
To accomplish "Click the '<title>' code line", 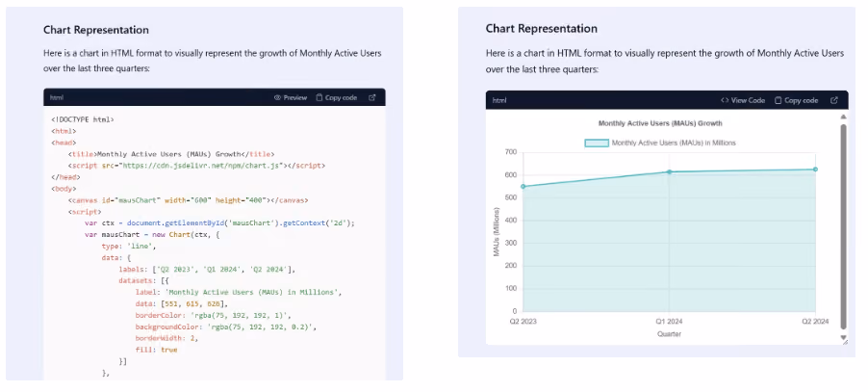I will (171, 154).
